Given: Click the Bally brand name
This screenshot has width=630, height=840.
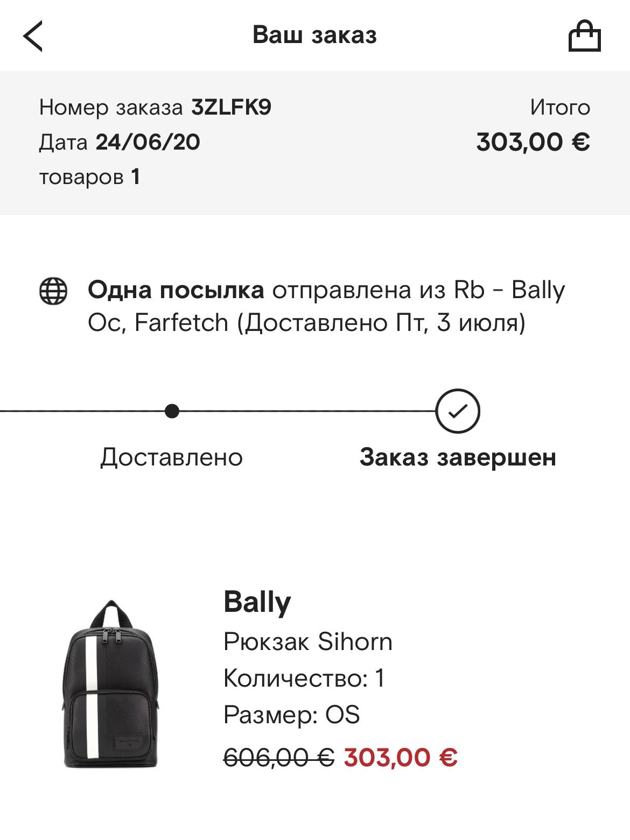Looking at the screenshot, I should 257,602.
